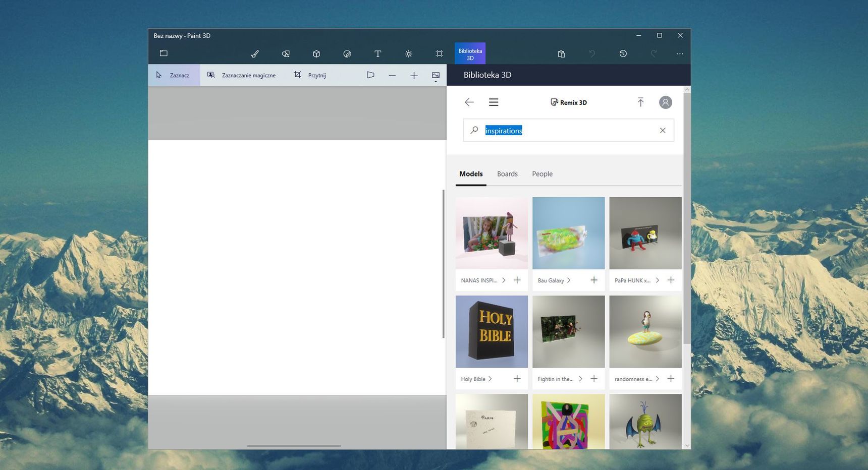Open the green winged monster thumbnail
Viewport: 868px width, 470px height.
[645, 422]
